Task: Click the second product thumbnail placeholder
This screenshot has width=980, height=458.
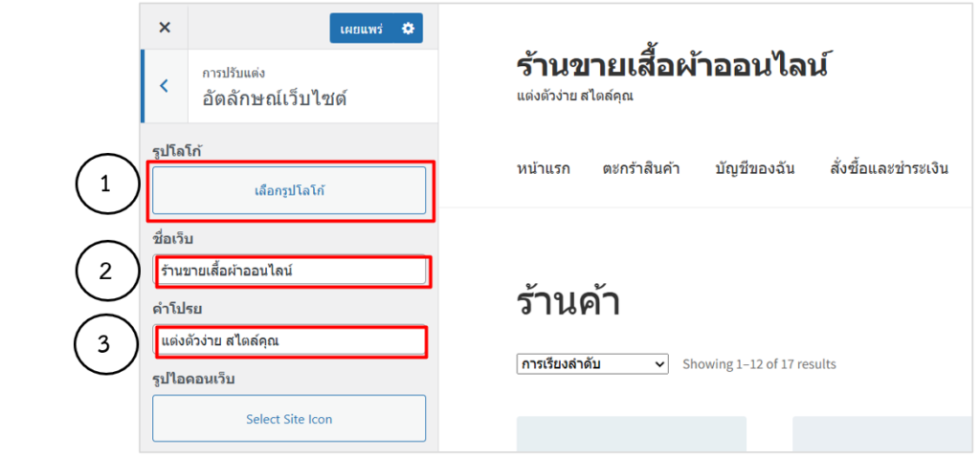Action: click(x=880, y=434)
